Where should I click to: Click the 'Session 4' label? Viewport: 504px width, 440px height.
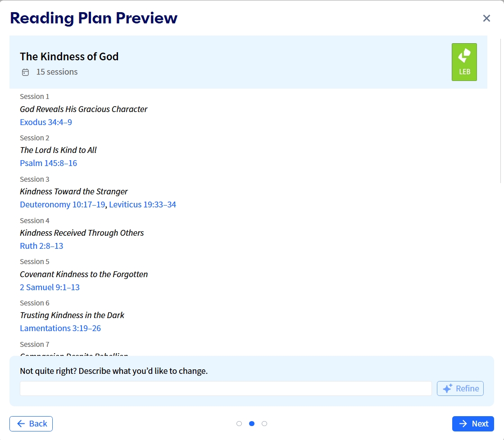[34, 220]
